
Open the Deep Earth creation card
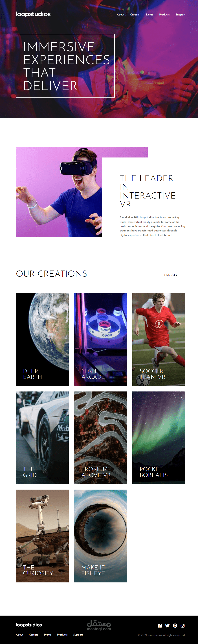42,339
